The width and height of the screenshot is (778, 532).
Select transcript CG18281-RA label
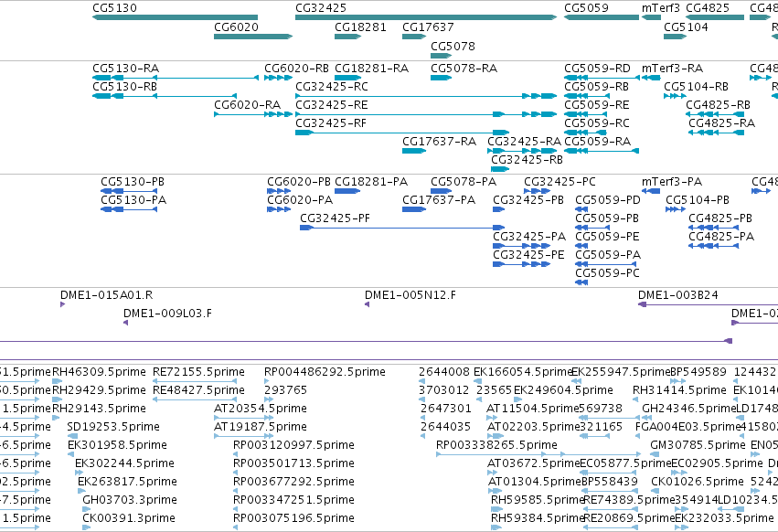pos(372,69)
